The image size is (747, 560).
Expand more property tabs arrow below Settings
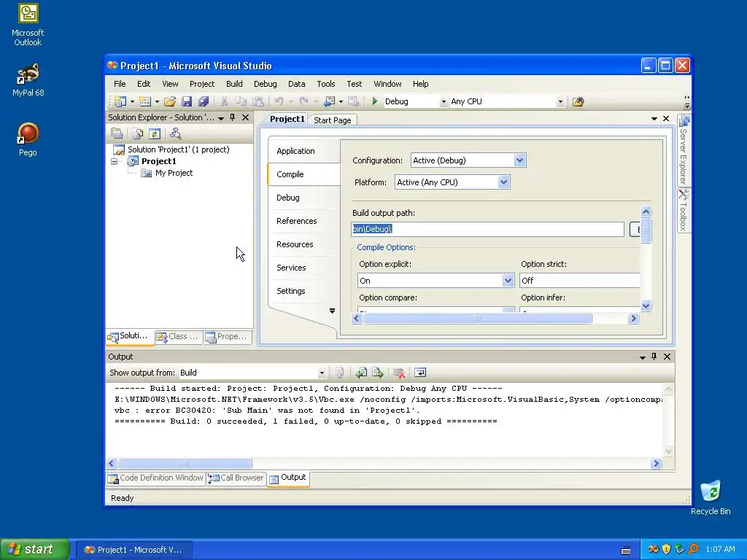tap(332, 311)
